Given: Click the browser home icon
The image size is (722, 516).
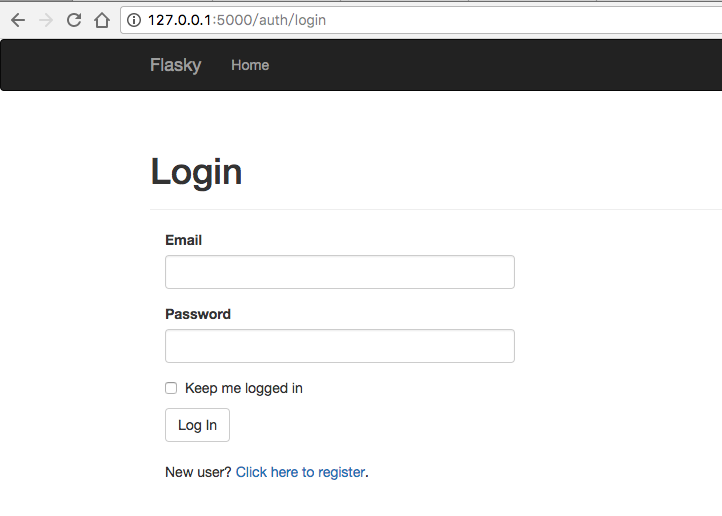Looking at the screenshot, I should (101, 20).
